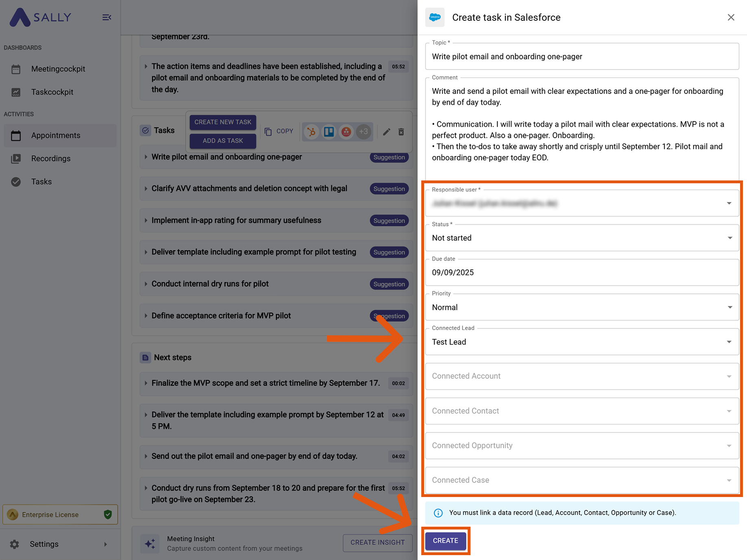Viewport: 747px width, 560px height.
Task: Open the Priority dropdown
Action: [x=582, y=307]
